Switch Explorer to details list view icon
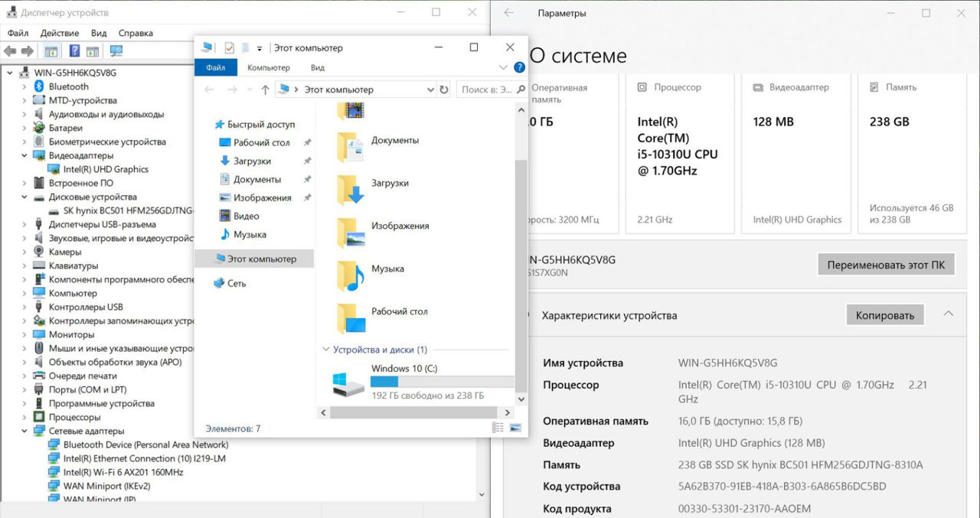 point(498,428)
